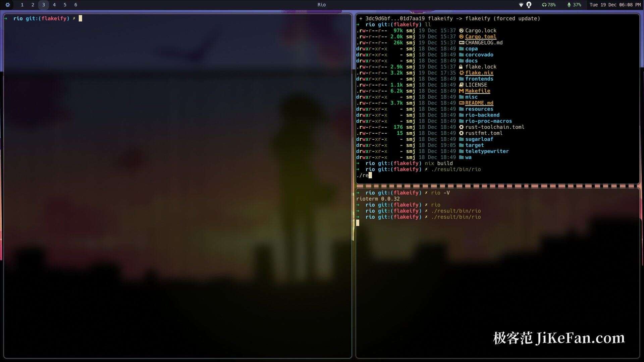Click the typed "./re" input in upper-right terminal

[x=362, y=175]
